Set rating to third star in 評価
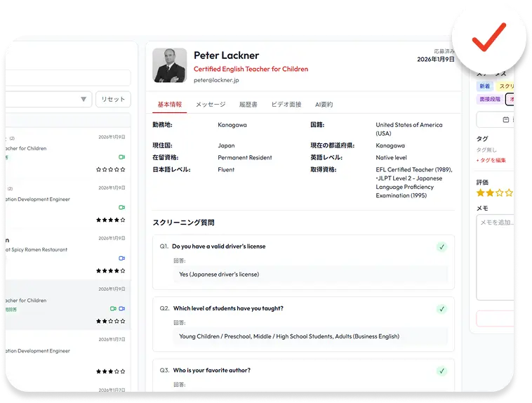Screen dimensions: 532x403 tap(500, 193)
